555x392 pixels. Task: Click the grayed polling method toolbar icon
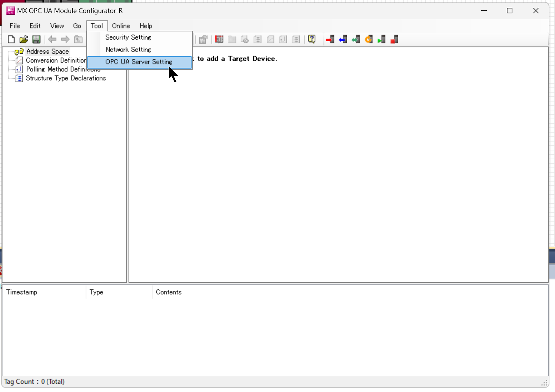click(283, 39)
